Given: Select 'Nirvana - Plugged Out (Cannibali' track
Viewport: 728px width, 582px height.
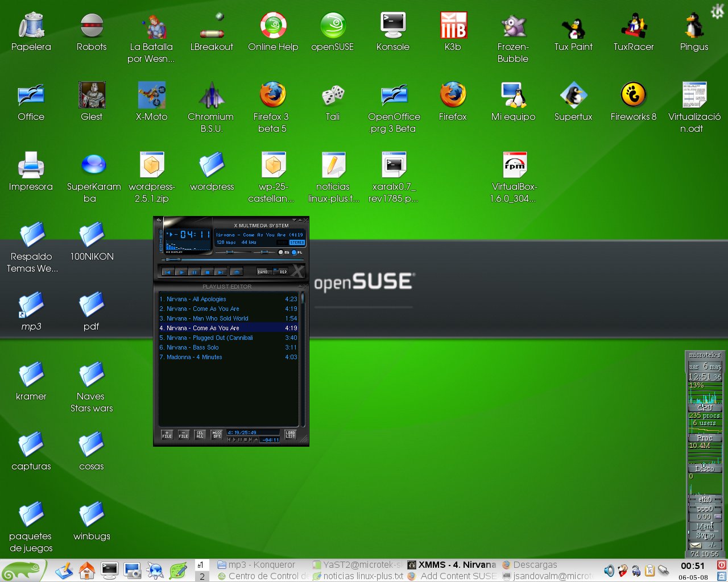Looking at the screenshot, I should (x=228, y=338).
